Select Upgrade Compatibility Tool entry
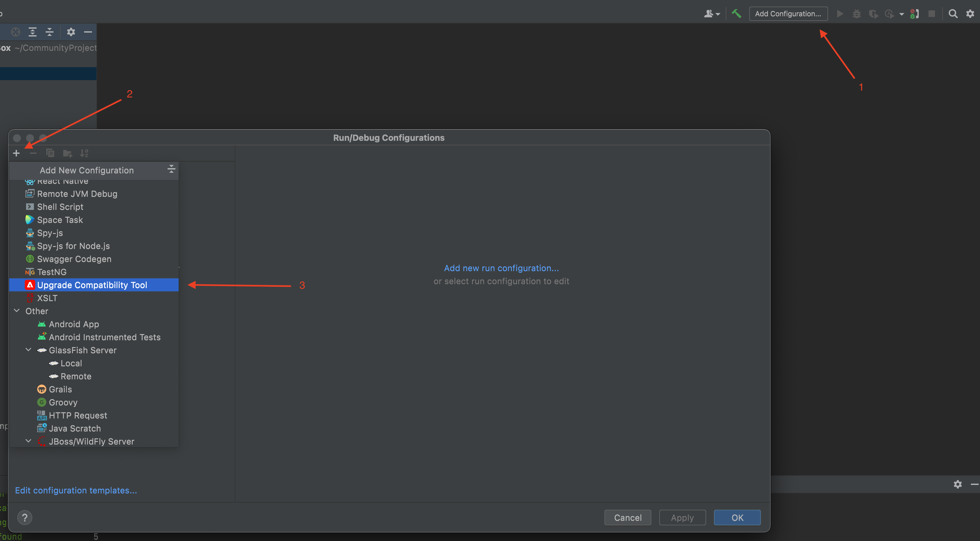980x541 pixels. [x=92, y=285]
